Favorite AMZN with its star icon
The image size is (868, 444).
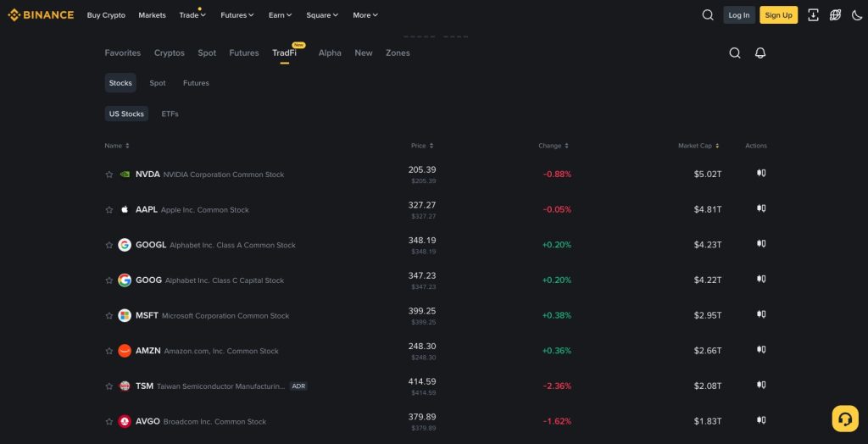tap(109, 351)
